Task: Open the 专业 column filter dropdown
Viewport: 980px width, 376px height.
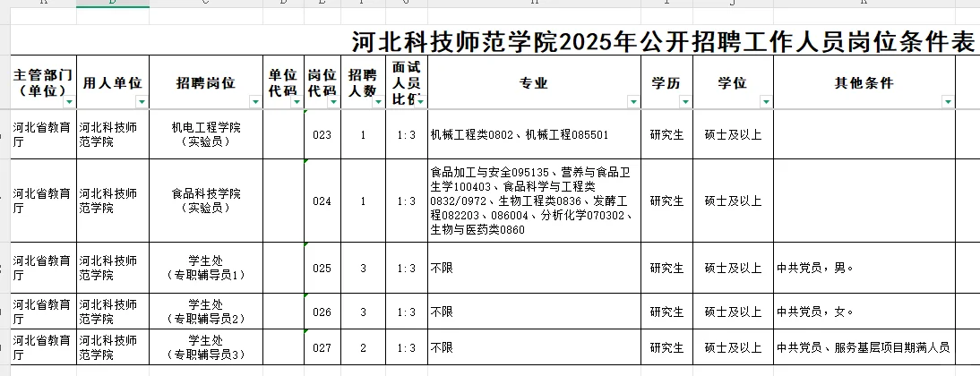Action: [633, 102]
